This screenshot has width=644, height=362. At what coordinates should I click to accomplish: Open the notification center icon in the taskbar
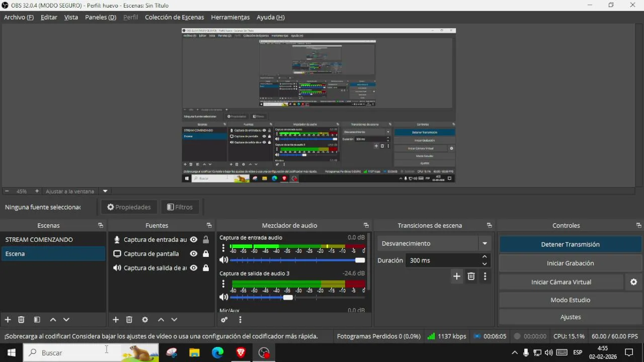point(628,353)
